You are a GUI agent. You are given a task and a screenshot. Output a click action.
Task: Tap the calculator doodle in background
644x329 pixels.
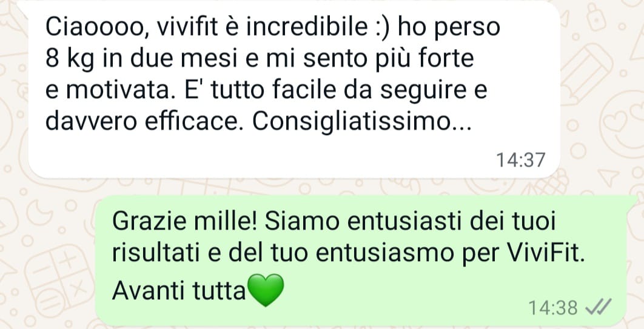59,279
